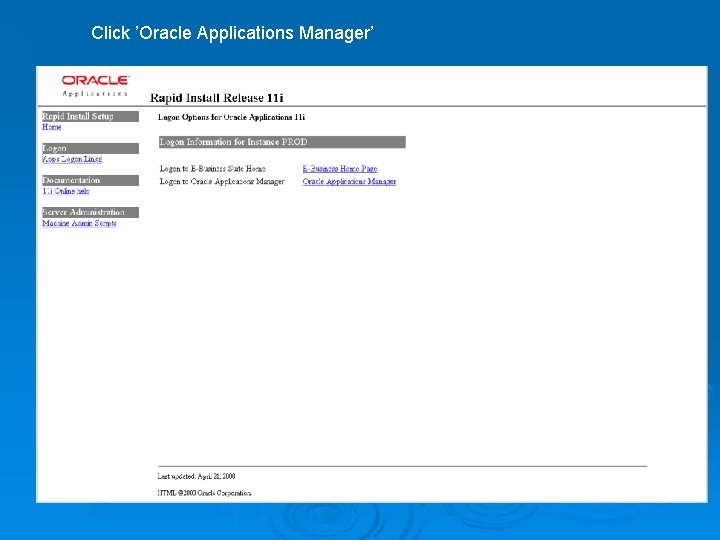Click the Rapid Install Release 11i title
This screenshot has height=540, width=720.
click(216, 98)
